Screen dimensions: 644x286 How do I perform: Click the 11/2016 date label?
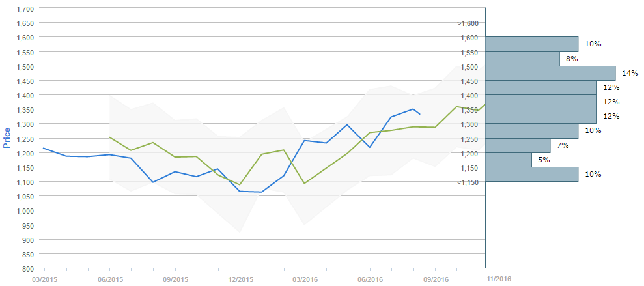tap(499, 279)
